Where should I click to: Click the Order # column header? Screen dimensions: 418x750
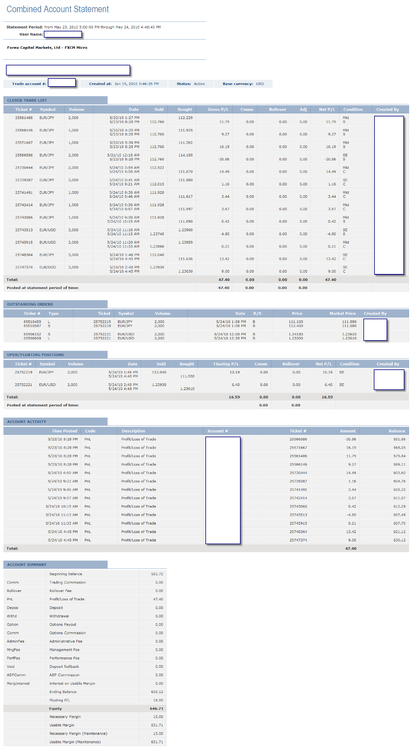pos(30,313)
